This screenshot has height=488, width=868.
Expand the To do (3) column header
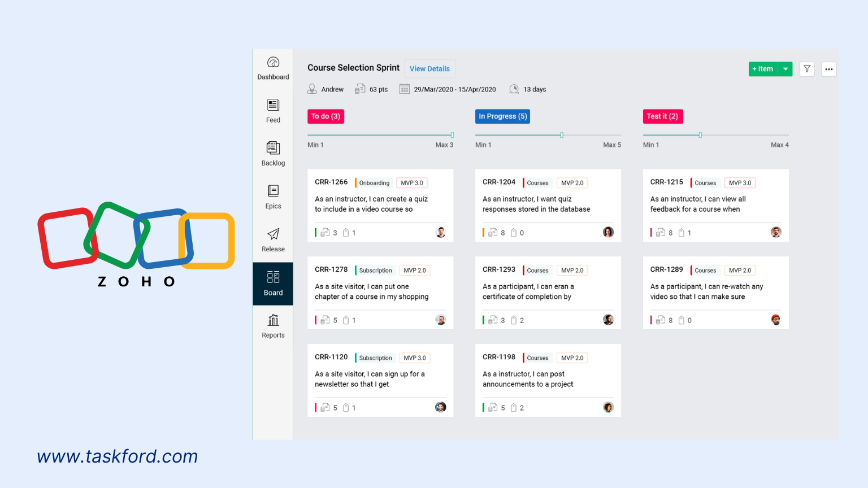tap(325, 116)
